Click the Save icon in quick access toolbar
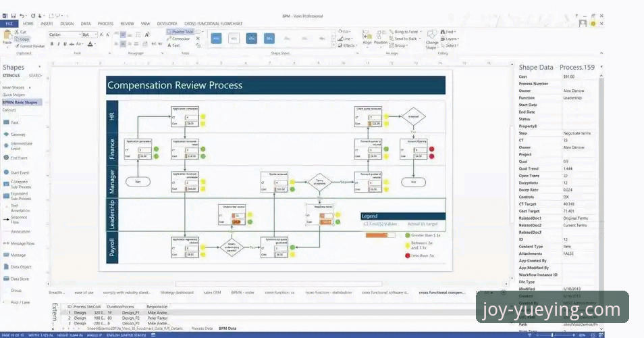 pyautogui.click(x=13, y=16)
